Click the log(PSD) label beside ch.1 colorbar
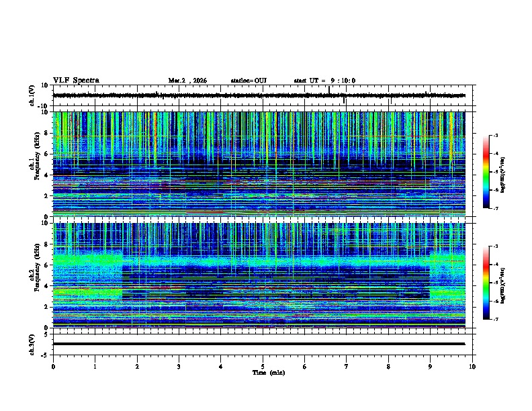This screenshot has width=532, height=411. (x=502, y=175)
